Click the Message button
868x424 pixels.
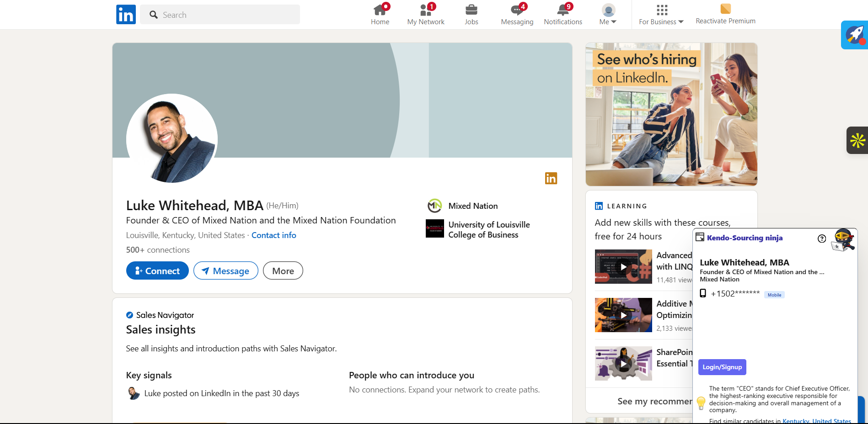(226, 270)
